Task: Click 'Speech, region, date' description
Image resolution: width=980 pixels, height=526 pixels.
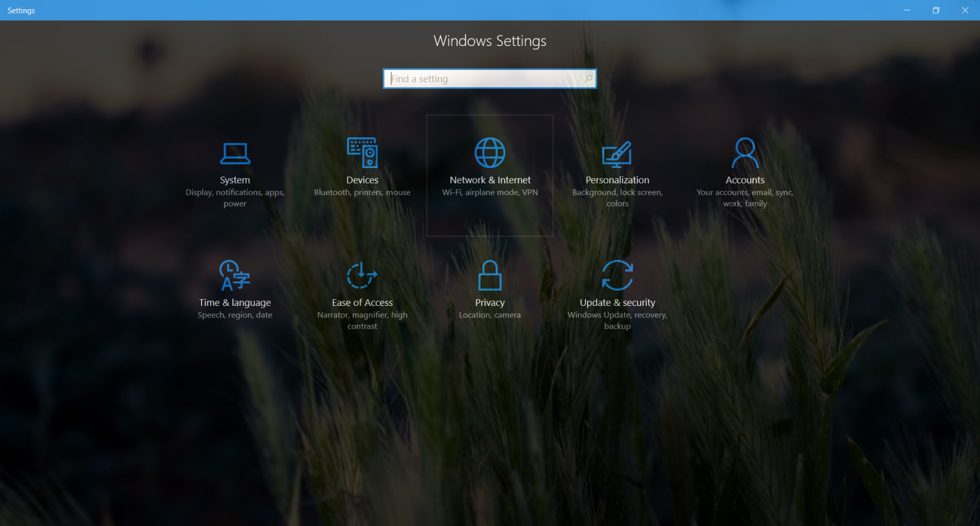Action: point(235,315)
